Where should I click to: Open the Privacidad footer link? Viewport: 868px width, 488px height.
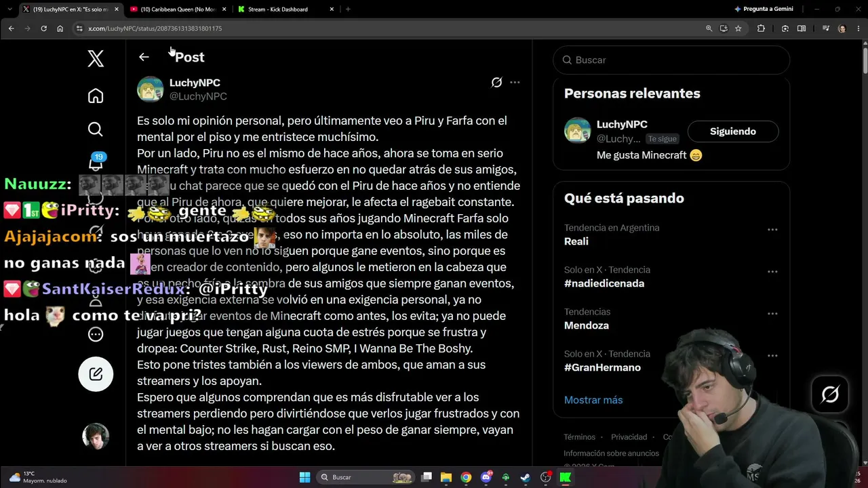coord(629,437)
